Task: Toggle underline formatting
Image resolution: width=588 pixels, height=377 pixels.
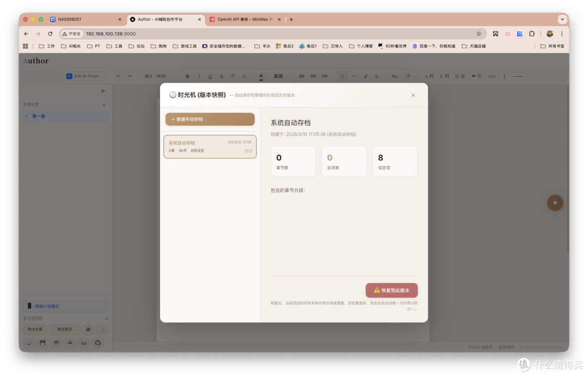Action: (x=210, y=76)
